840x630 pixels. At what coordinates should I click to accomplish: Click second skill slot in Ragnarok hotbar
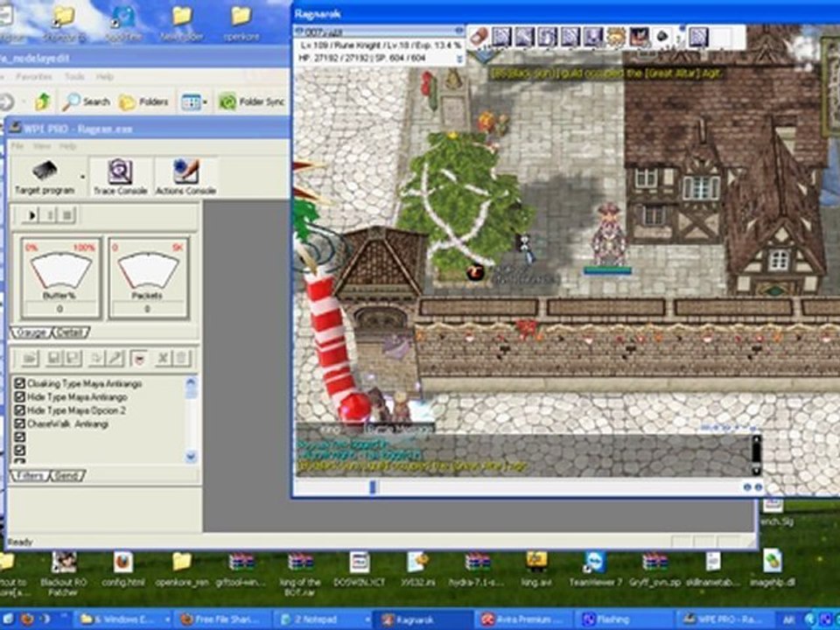point(501,37)
